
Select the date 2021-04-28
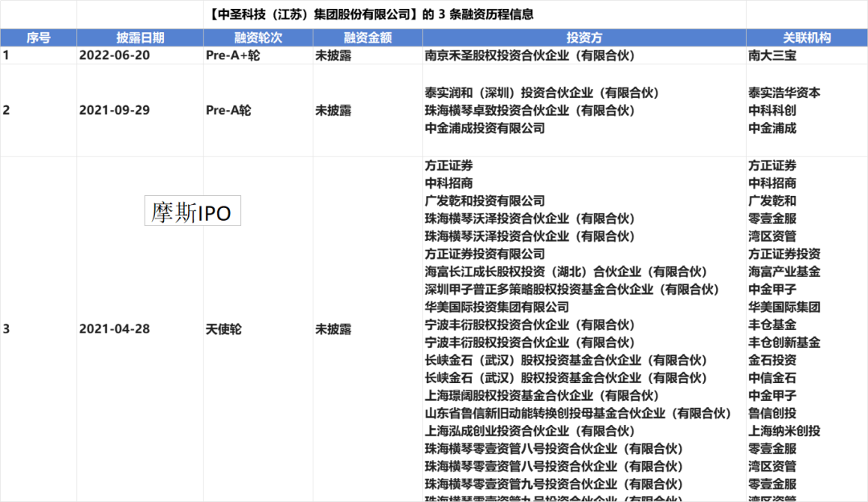[x=115, y=329]
